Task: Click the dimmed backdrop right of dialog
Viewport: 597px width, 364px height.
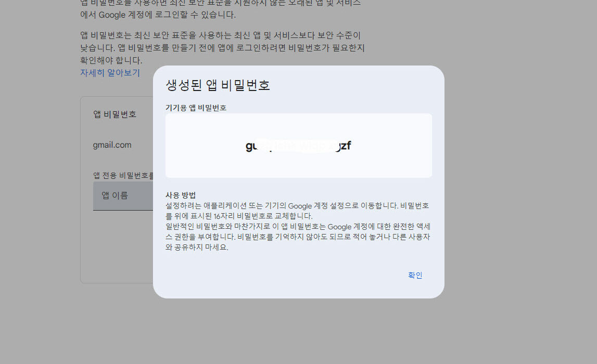Action: (x=520, y=182)
